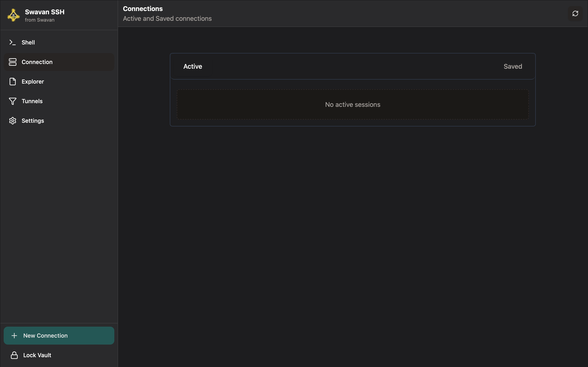Open Settings via the gear icon
The image size is (588, 367).
pos(12,121)
